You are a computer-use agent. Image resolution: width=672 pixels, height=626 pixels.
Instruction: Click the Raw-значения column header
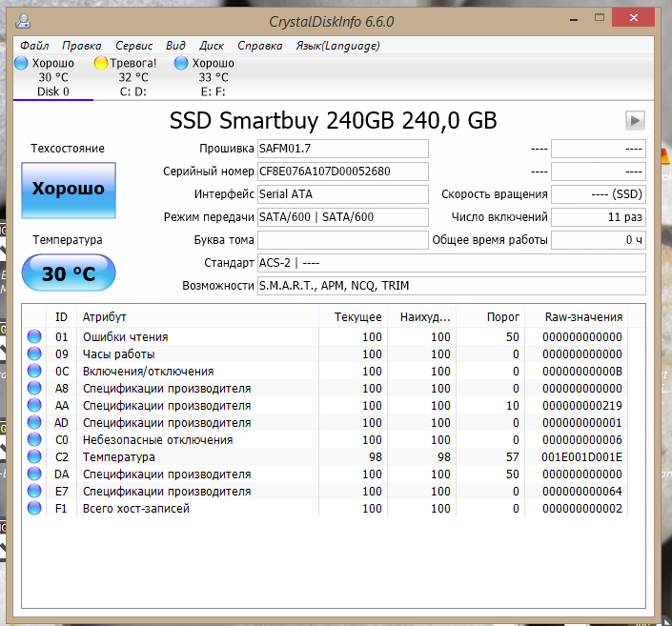583,316
